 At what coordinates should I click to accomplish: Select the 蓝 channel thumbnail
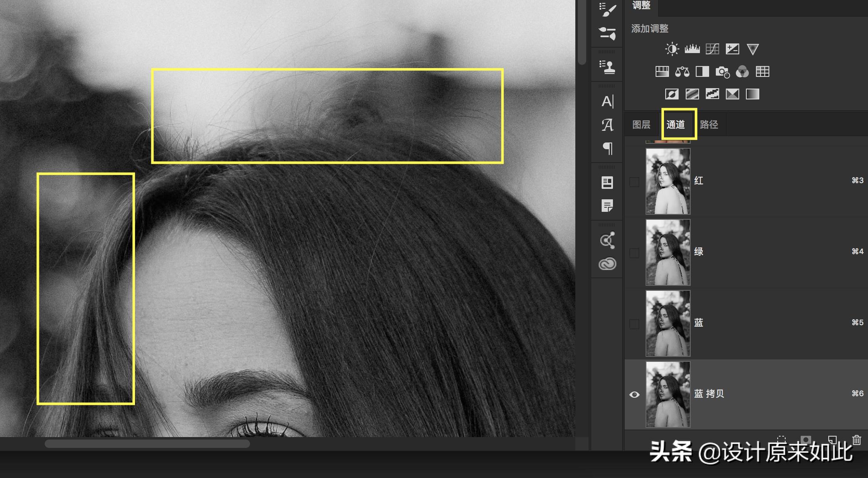[668, 323]
